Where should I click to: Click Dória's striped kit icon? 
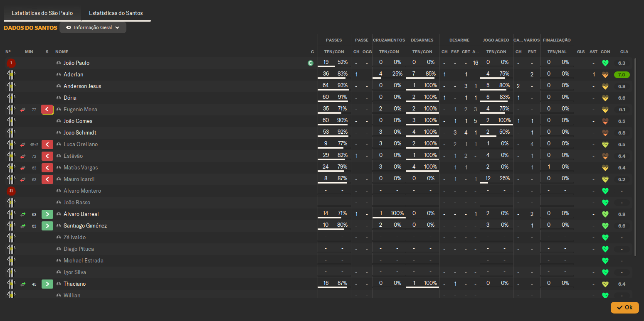(11, 98)
